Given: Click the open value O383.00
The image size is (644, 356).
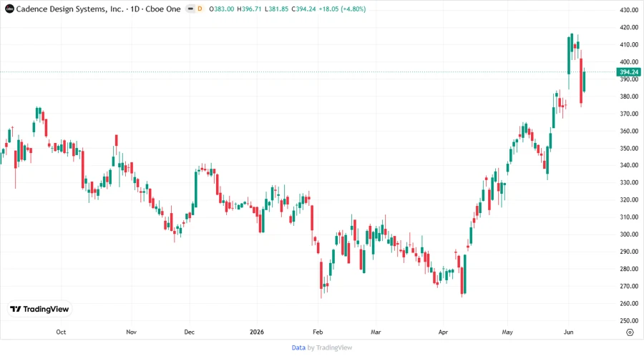Looking at the screenshot, I should (221, 9).
